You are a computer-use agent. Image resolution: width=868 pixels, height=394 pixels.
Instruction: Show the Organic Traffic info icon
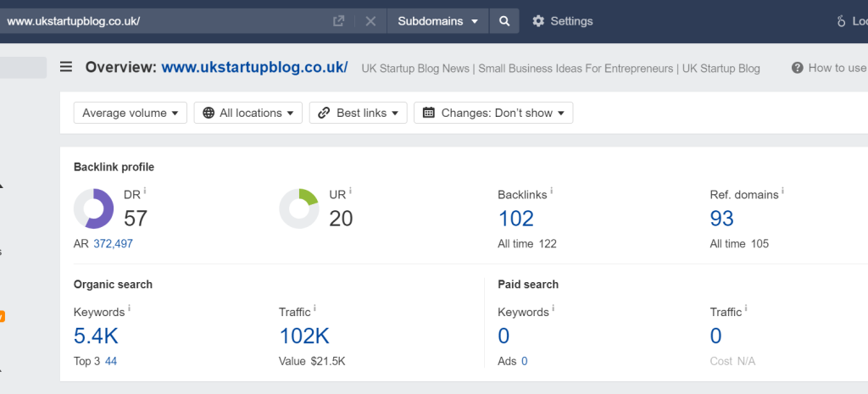(x=315, y=308)
